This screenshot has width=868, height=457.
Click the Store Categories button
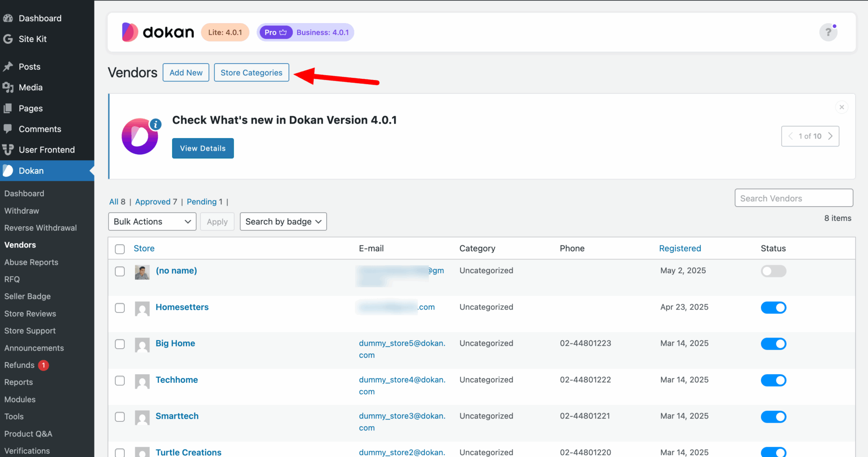tap(251, 72)
